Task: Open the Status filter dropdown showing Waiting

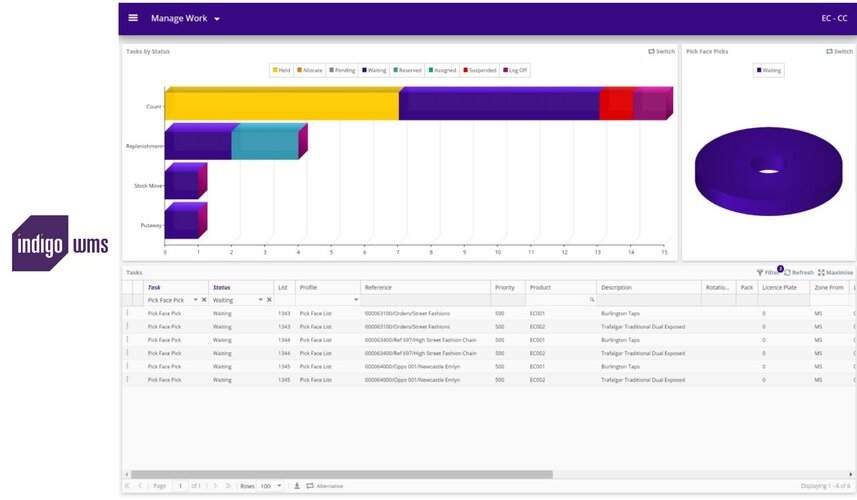Action: pyautogui.click(x=261, y=300)
